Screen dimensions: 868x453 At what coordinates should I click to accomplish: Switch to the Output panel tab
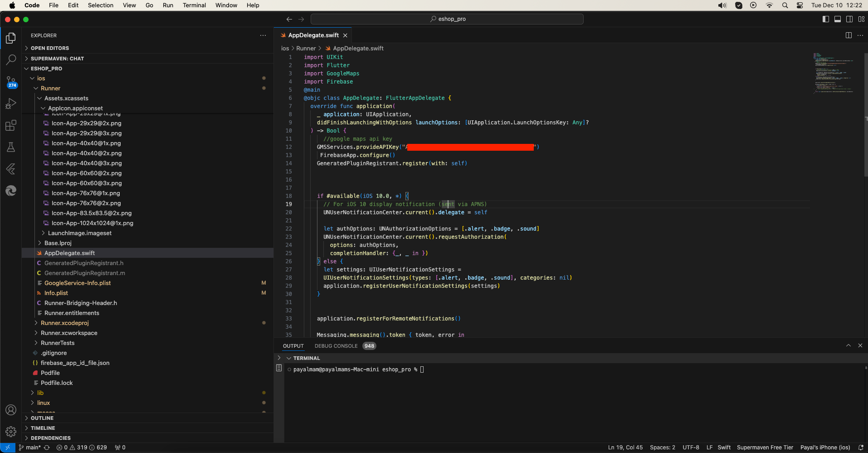point(293,346)
